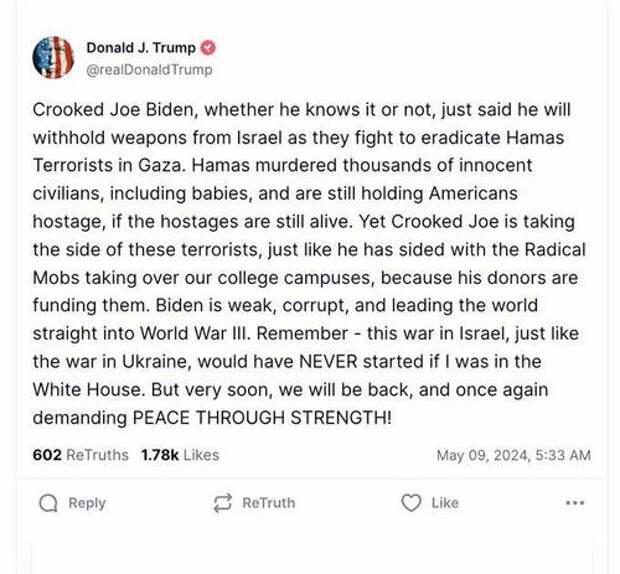Click the Reply text label
The width and height of the screenshot is (620, 574).
[87, 503]
